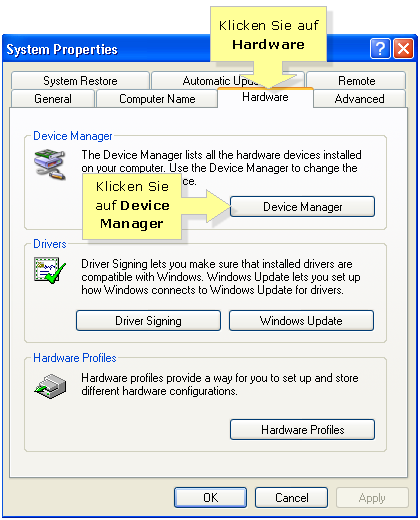Open the Computer Name tab
Viewport: 420px width, 520px height.
pyautogui.click(x=157, y=99)
